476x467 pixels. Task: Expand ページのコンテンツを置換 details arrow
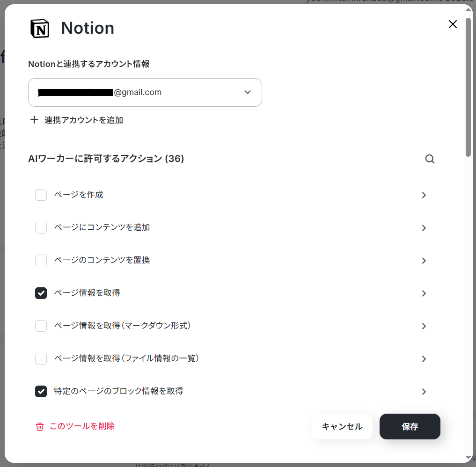coord(424,261)
